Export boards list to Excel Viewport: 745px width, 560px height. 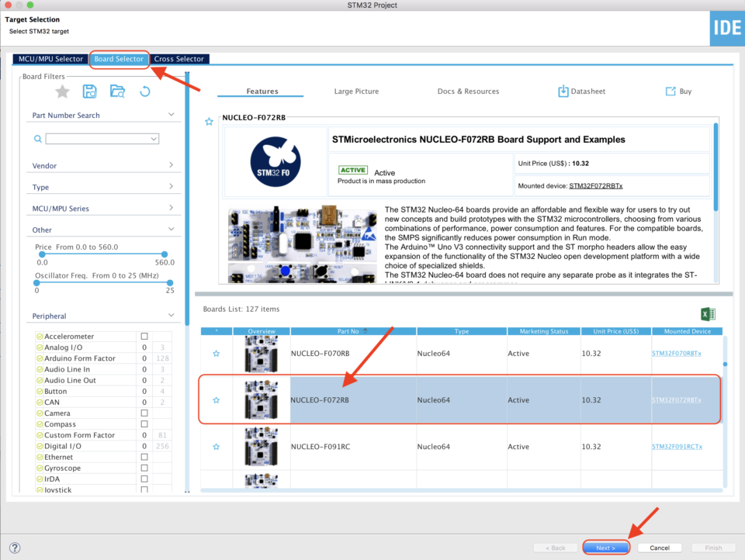click(x=707, y=313)
